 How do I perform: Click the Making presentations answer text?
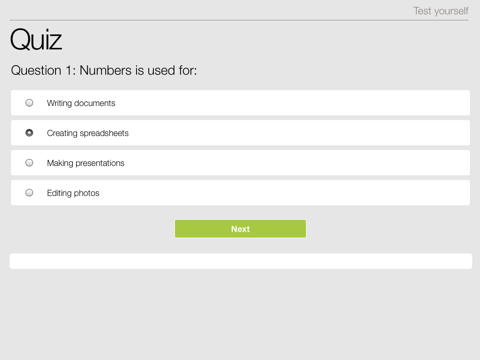pyautogui.click(x=86, y=163)
